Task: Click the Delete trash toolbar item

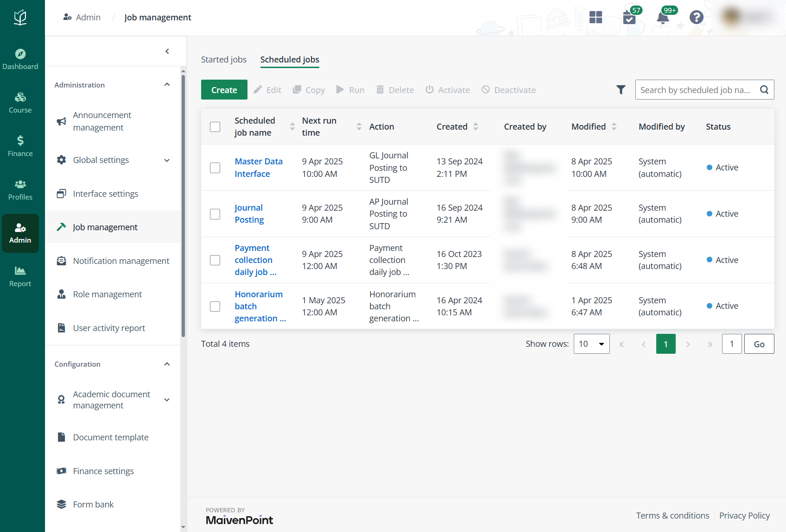Action: [395, 90]
